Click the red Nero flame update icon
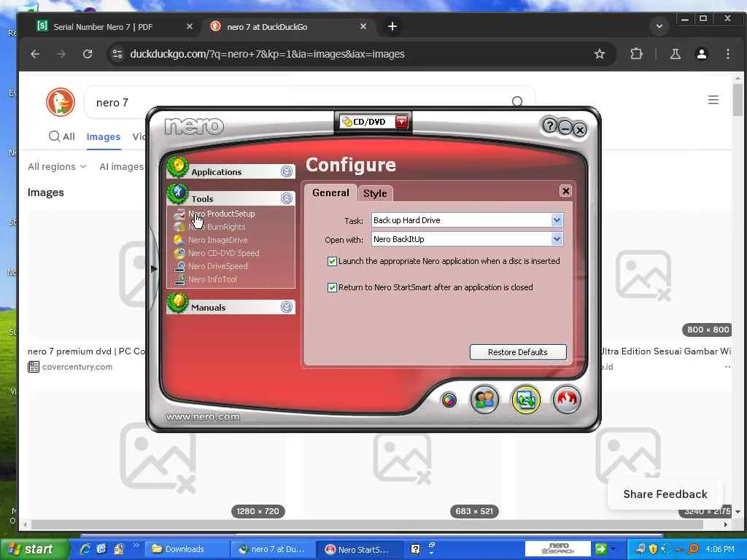This screenshot has width=747, height=560. coord(566,399)
